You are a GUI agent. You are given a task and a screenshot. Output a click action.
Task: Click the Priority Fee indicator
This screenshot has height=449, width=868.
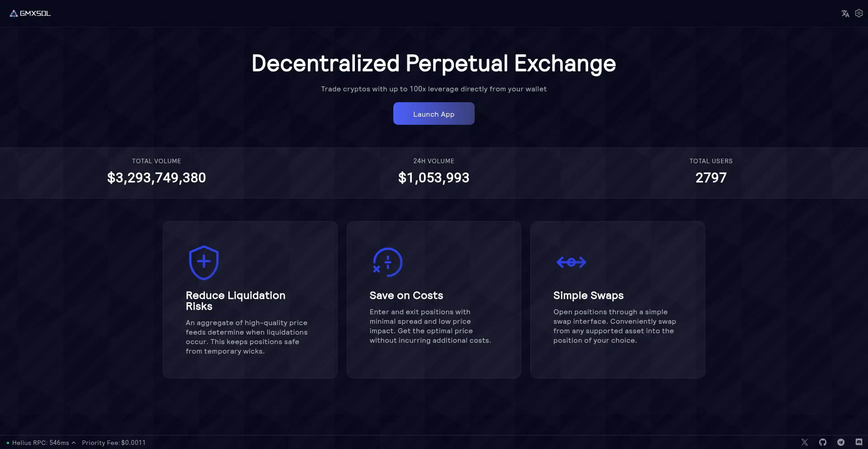114,443
